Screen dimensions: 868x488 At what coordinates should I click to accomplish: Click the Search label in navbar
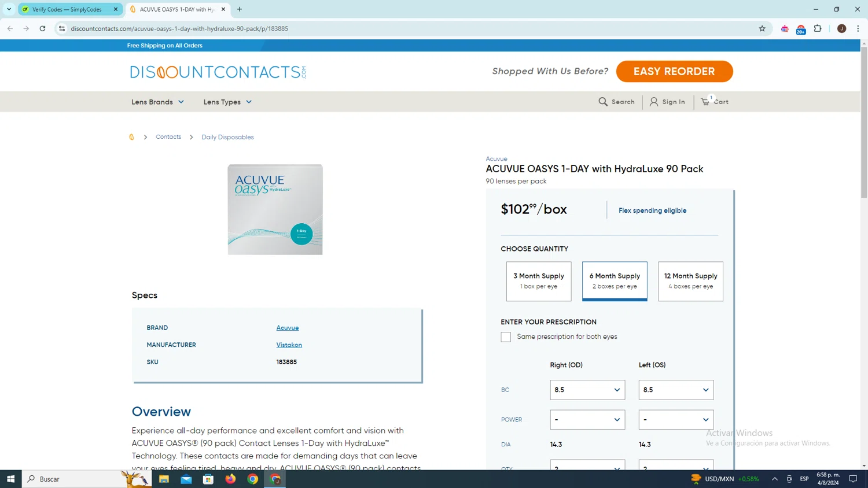623,102
